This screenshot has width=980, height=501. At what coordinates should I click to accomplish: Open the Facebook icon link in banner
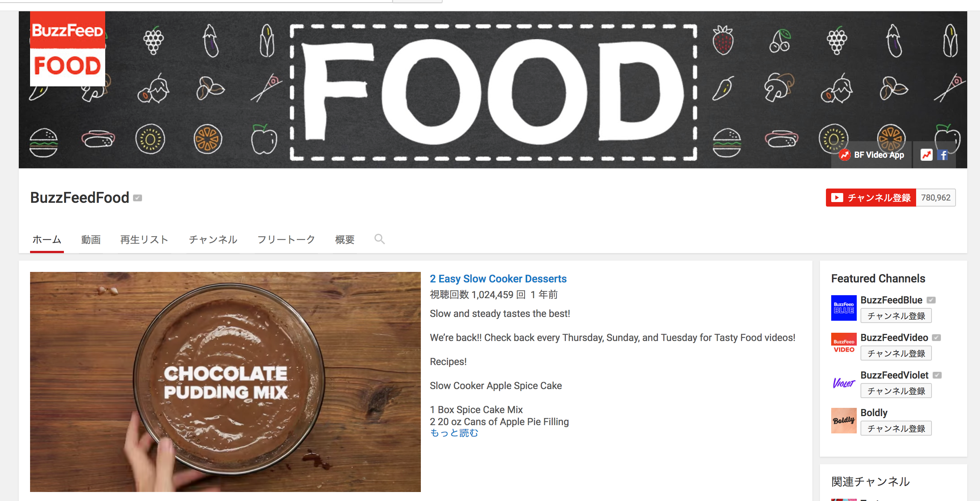[943, 155]
